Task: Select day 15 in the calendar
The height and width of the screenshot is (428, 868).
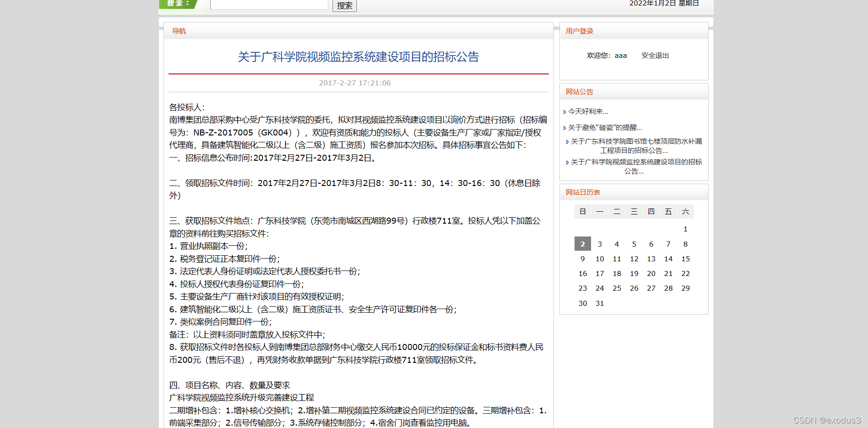Action: [x=685, y=259]
